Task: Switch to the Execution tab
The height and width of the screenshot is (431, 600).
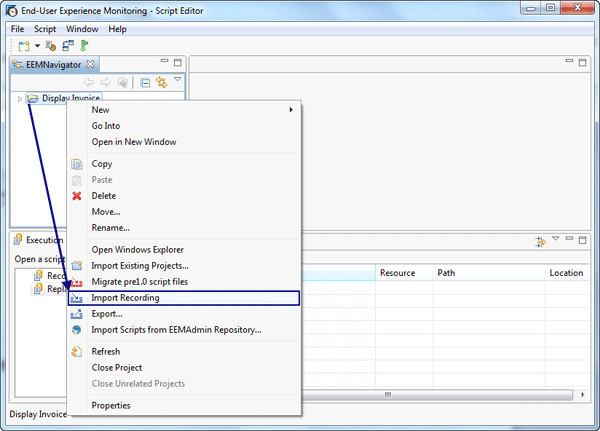Action: click(x=43, y=240)
